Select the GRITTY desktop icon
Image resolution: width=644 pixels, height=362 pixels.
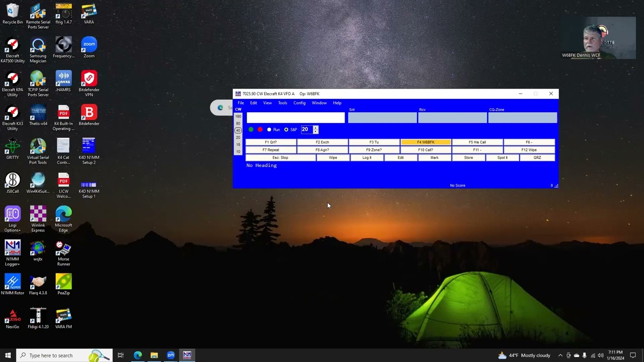pyautogui.click(x=13, y=149)
